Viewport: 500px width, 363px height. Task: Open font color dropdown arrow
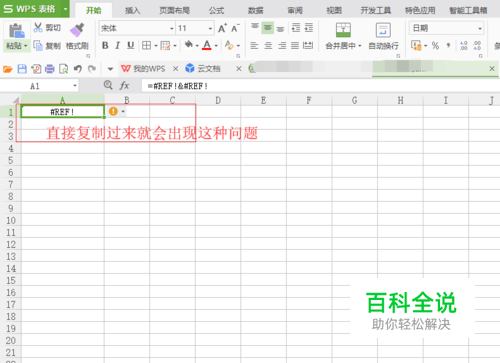point(216,46)
